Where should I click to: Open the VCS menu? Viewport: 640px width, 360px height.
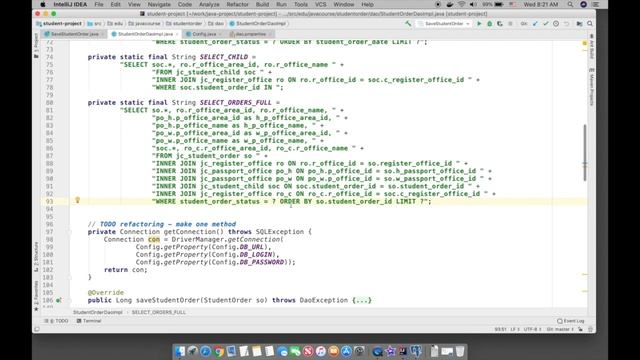pos(320,4)
